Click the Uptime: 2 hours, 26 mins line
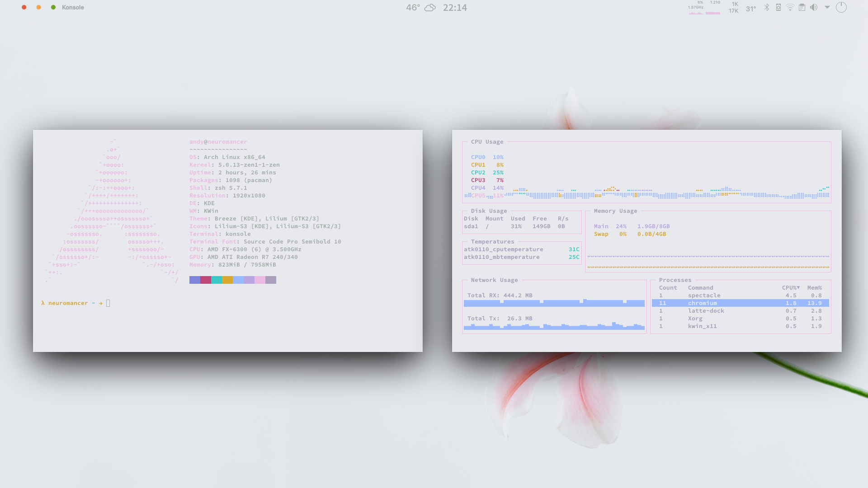Screen dimensions: 868x488 pos(233,173)
